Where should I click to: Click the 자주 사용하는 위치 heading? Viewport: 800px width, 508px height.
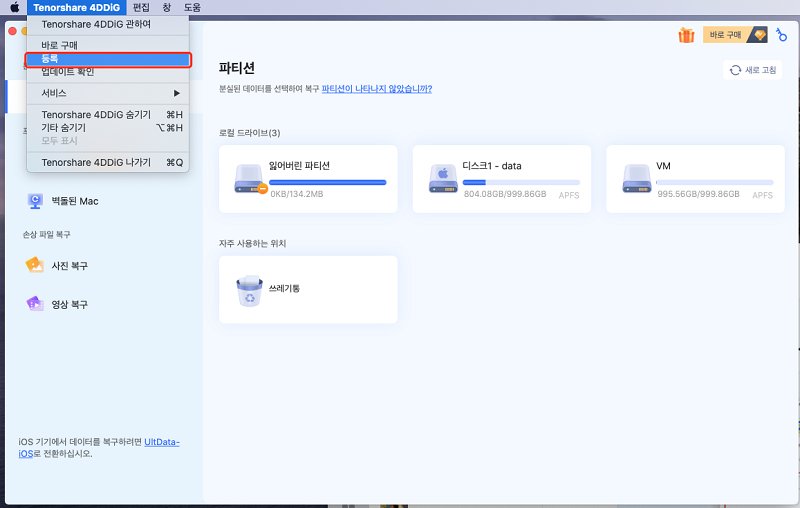(x=253, y=244)
